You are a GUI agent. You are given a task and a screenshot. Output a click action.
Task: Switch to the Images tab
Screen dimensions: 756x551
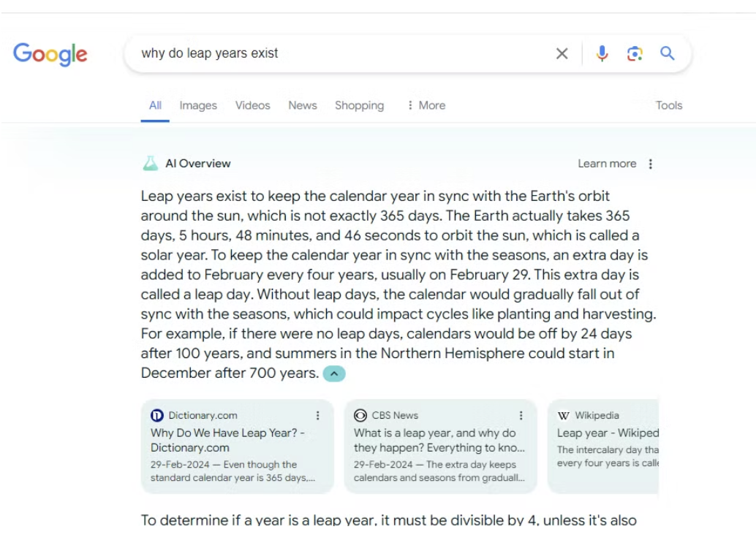coord(198,105)
